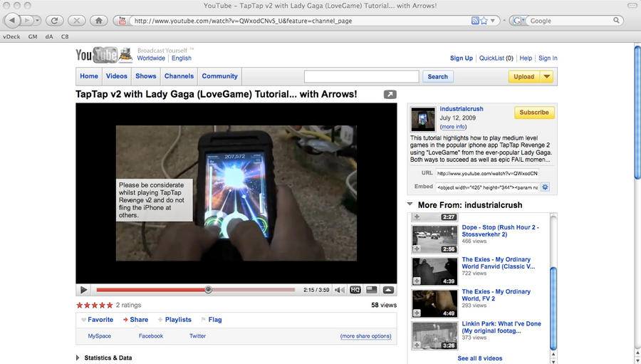Image resolution: width=641 pixels, height=364 pixels.
Task: Open the industrialcrush channel link
Action: point(462,109)
